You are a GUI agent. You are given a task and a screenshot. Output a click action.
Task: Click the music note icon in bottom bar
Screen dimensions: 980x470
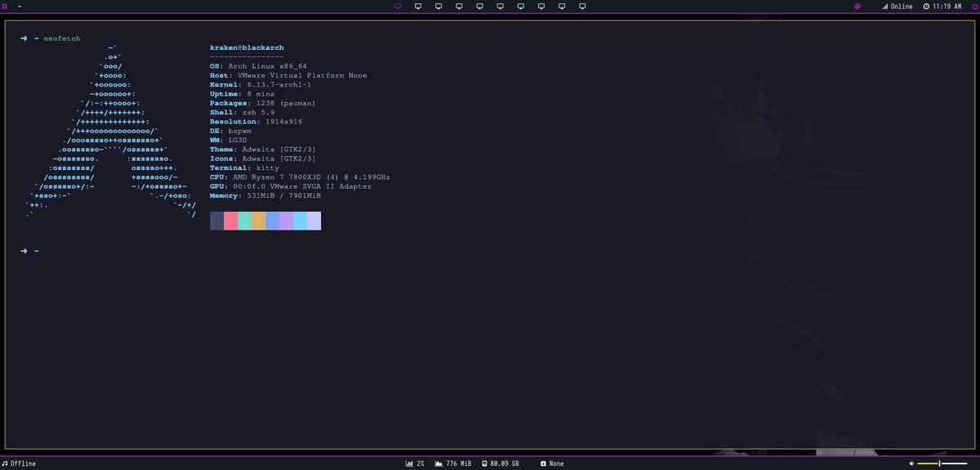point(5,463)
